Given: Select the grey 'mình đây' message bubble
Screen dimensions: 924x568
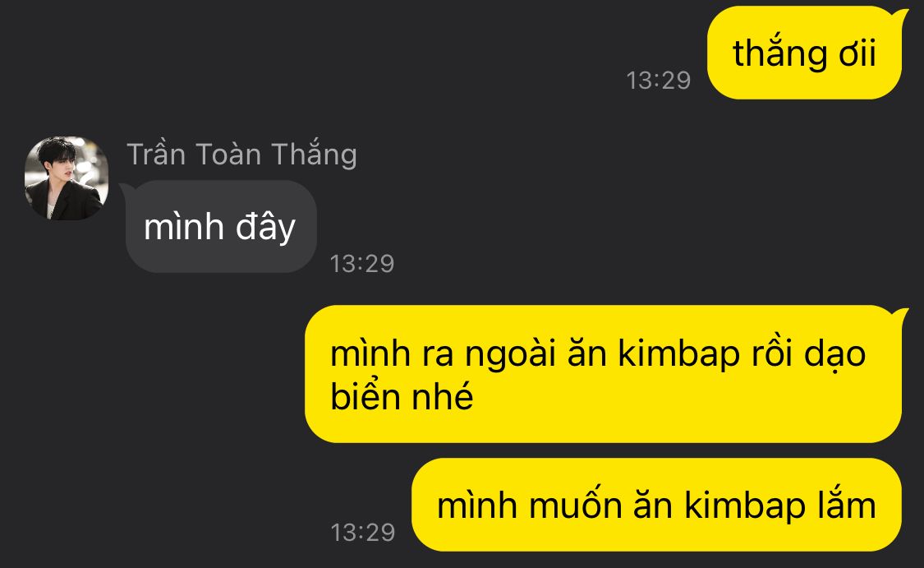Looking at the screenshot, I should click(x=219, y=227).
